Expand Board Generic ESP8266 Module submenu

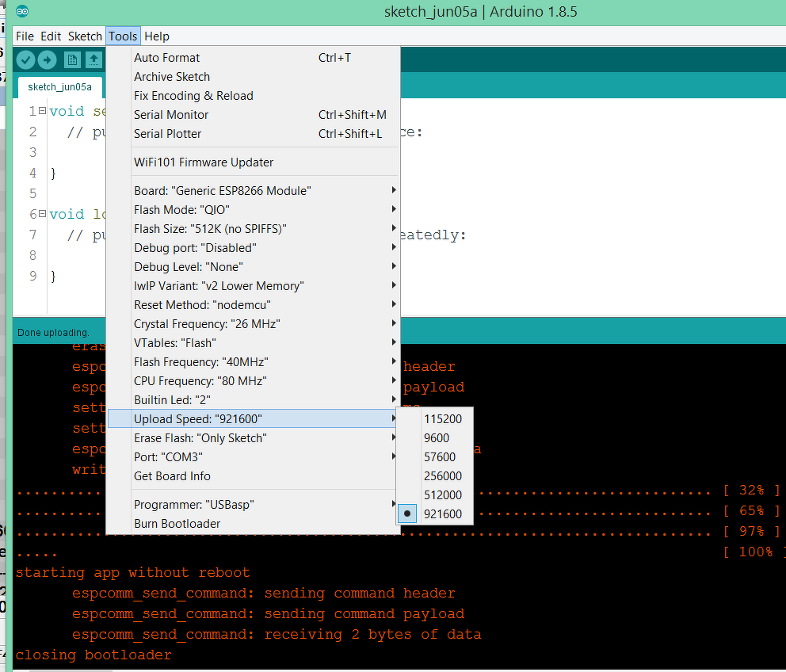tap(253, 191)
